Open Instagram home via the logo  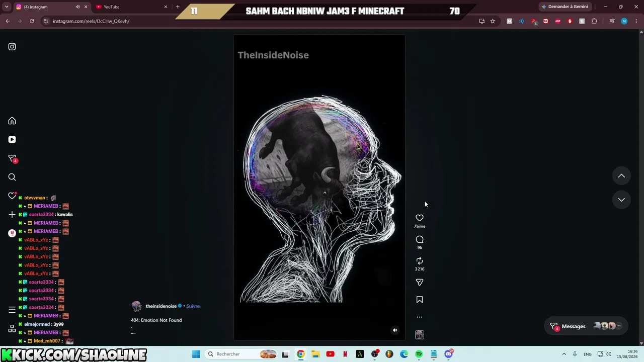(x=12, y=47)
